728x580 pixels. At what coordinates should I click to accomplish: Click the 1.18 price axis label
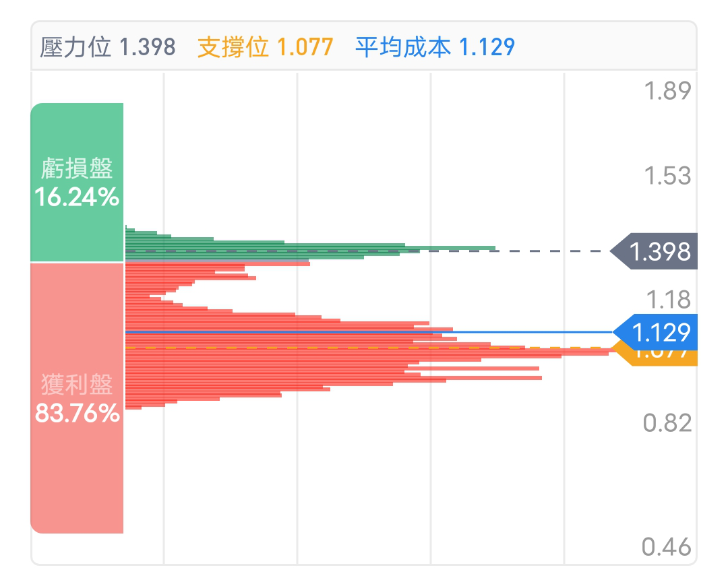coord(669,300)
